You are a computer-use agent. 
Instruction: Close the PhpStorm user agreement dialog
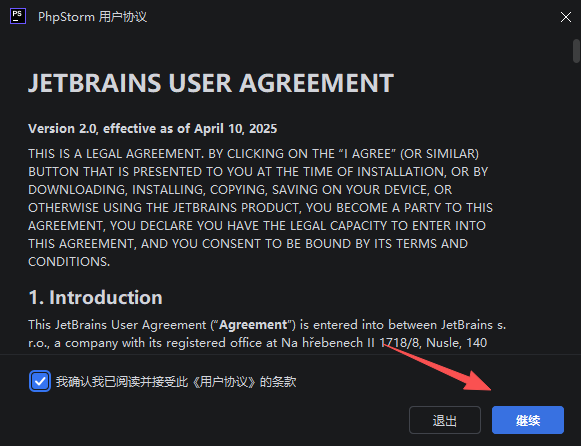(565, 17)
